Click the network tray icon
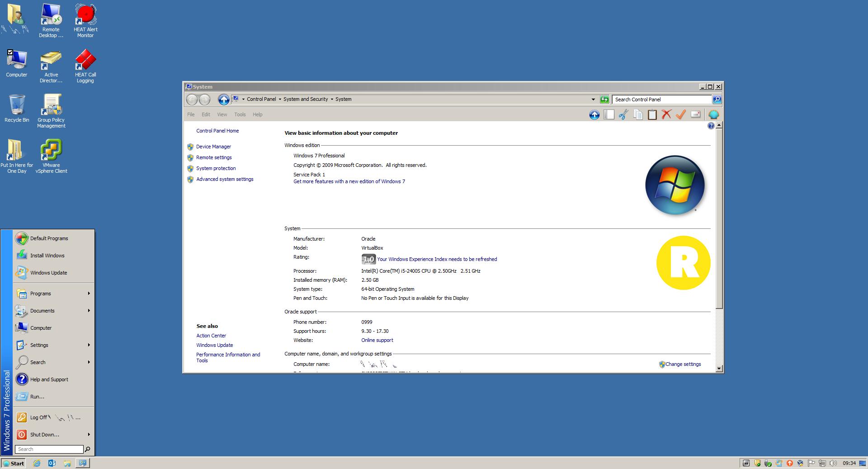 point(822,463)
